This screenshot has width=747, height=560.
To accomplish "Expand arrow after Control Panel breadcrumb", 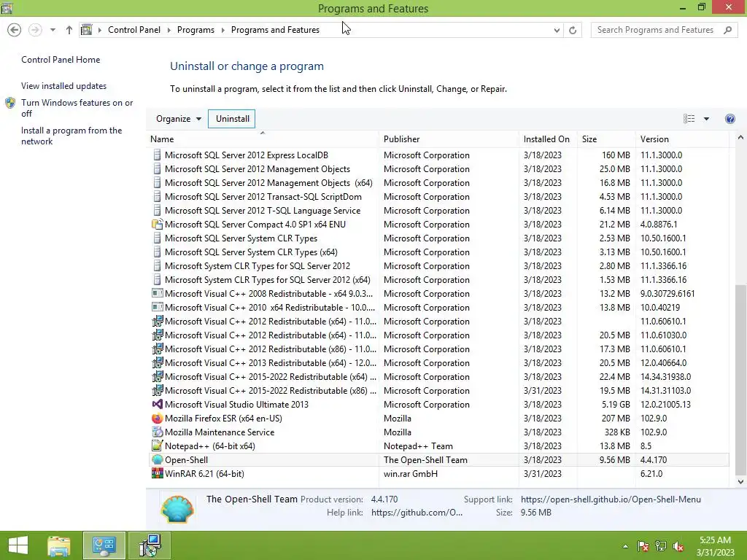I will (x=169, y=30).
